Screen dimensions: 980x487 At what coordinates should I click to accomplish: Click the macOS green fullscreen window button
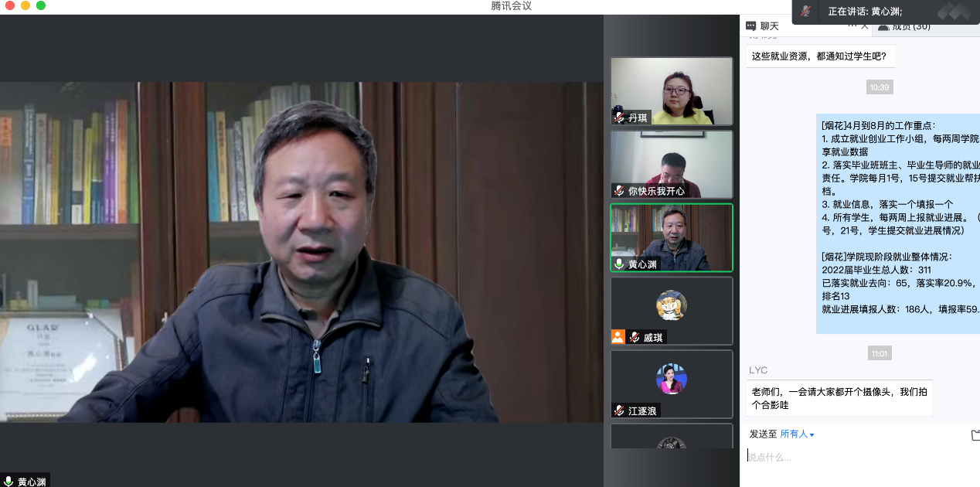[41, 5]
